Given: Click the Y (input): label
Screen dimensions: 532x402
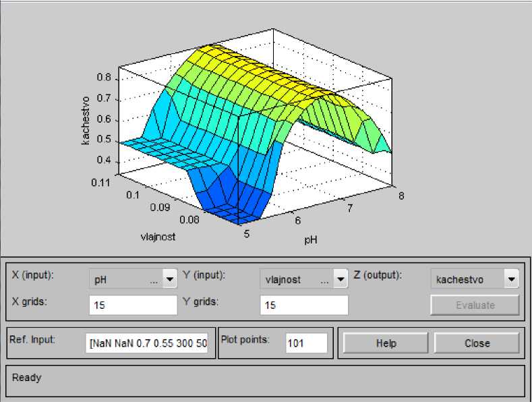Looking at the screenshot, I should pyautogui.click(x=204, y=275).
